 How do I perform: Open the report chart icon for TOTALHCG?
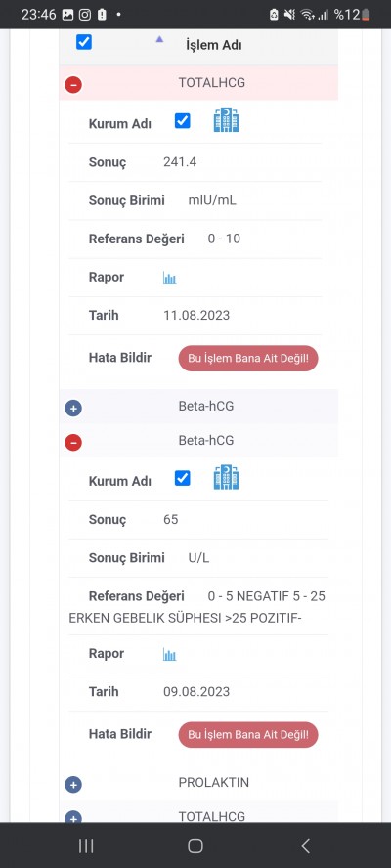(169, 278)
